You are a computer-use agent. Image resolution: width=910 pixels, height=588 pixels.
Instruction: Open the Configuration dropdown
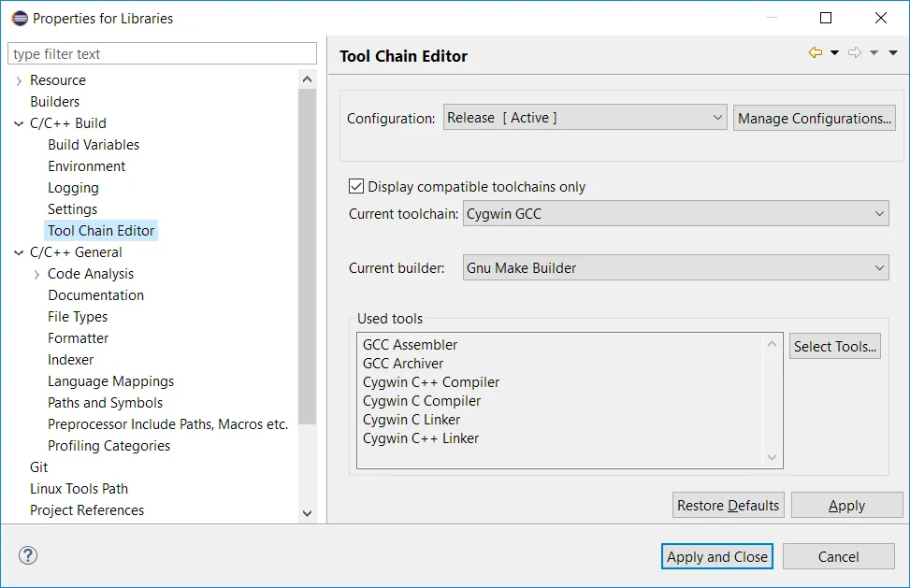coord(585,118)
